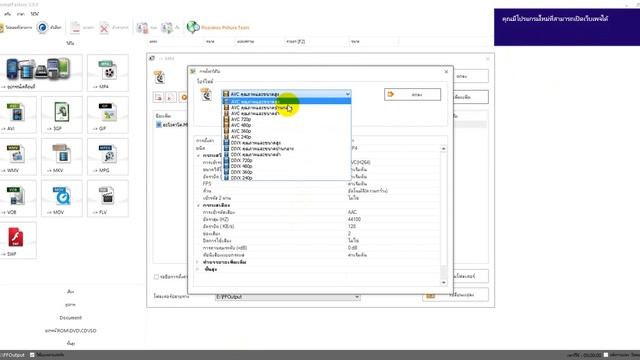Toggle the status bar checkbox next to FFOutput
The image size is (640, 360).
tap(32, 355)
